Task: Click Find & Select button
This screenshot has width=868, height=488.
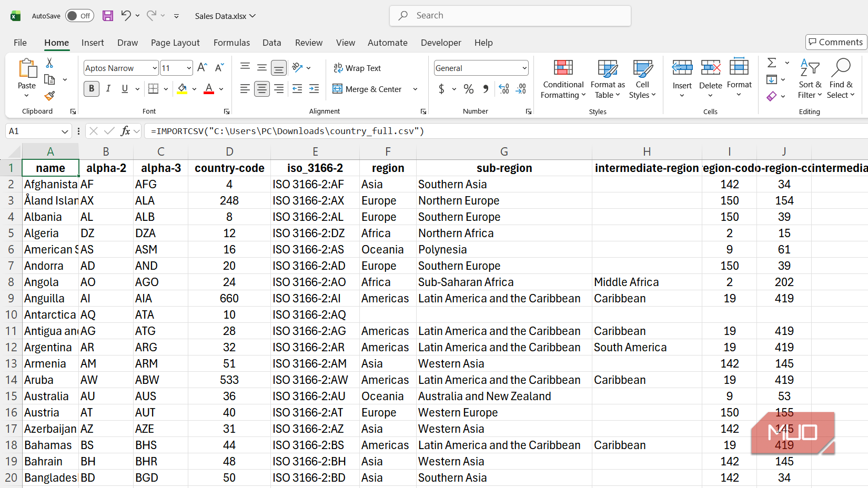Action: pyautogui.click(x=841, y=78)
